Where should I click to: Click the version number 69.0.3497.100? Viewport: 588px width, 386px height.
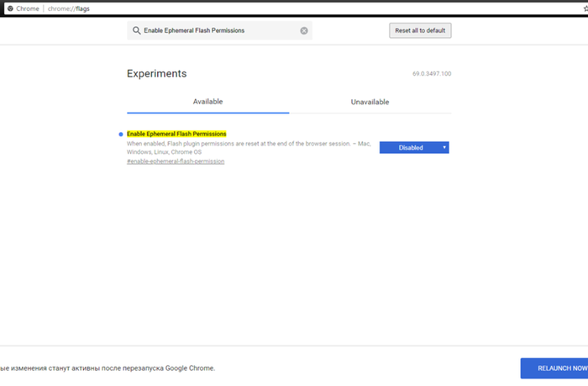[x=431, y=74]
